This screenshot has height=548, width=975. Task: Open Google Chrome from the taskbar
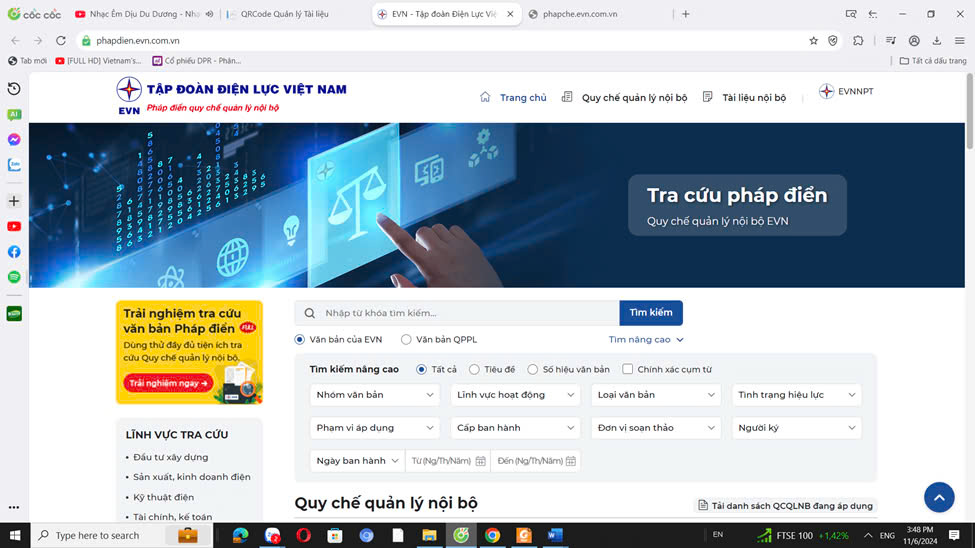click(x=492, y=535)
